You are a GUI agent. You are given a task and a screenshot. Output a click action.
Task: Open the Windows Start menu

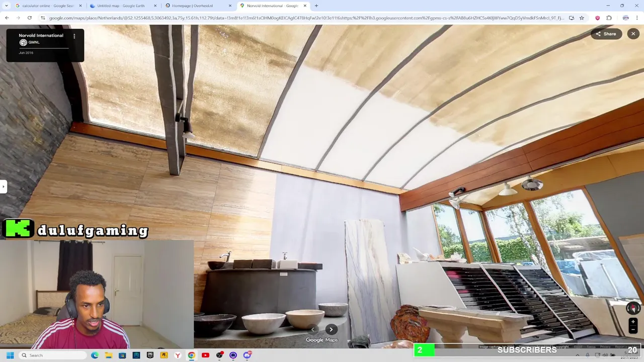10,355
